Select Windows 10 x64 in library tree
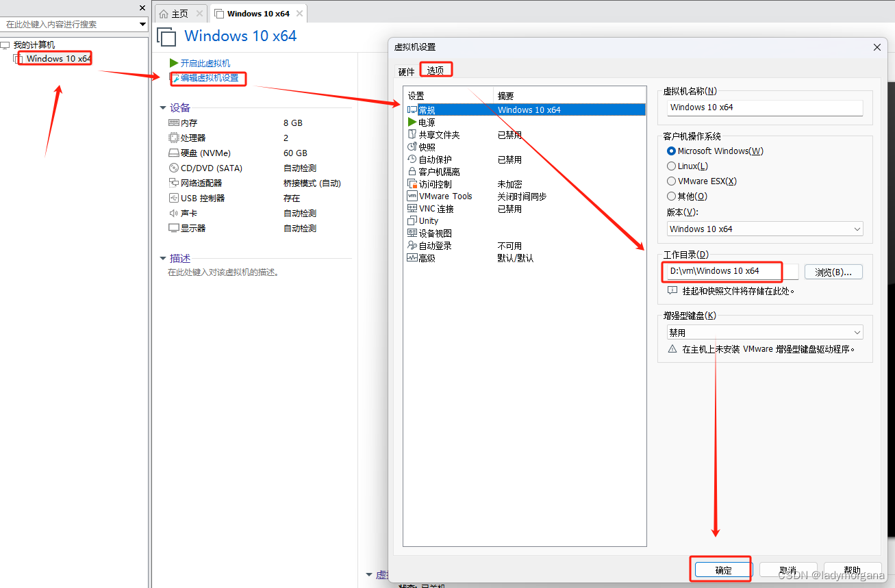This screenshot has height=588, width=895. pos(59,59)
